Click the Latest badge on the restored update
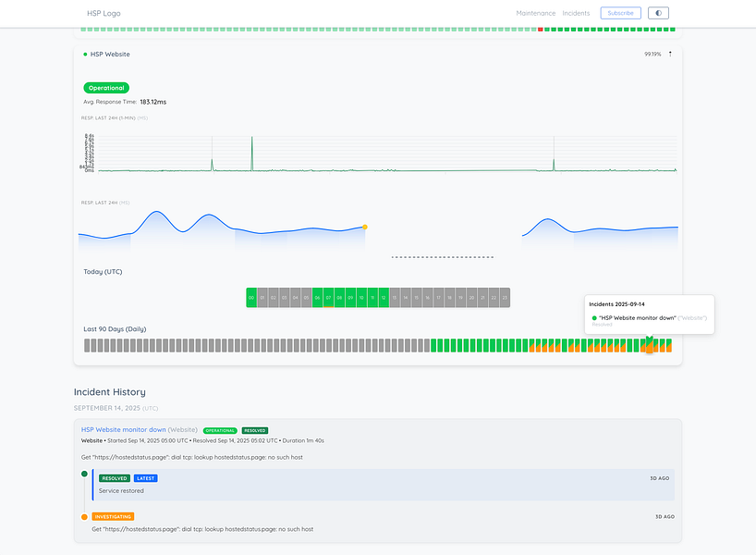This screenshot has height=555, width=756. (146, 478)
